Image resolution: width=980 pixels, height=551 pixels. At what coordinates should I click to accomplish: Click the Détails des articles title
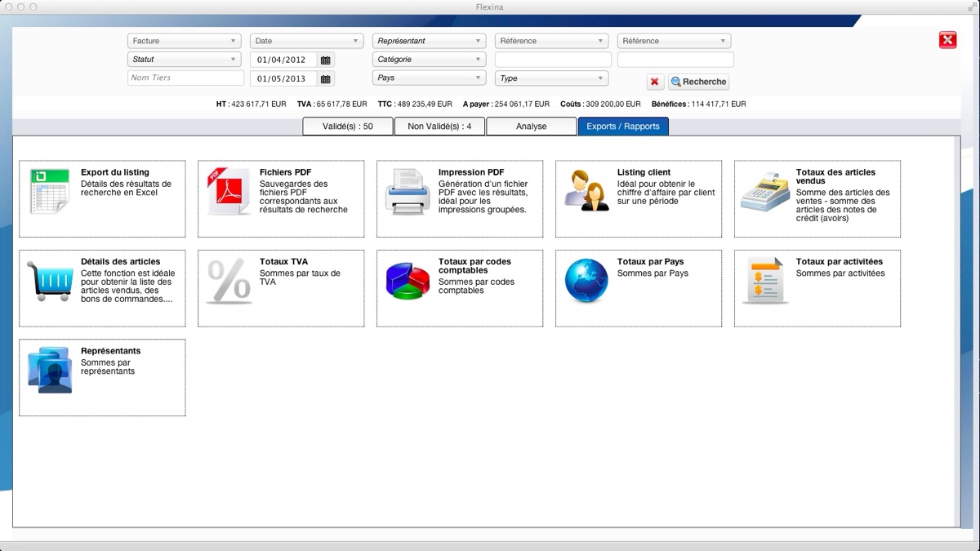point(120,262)
